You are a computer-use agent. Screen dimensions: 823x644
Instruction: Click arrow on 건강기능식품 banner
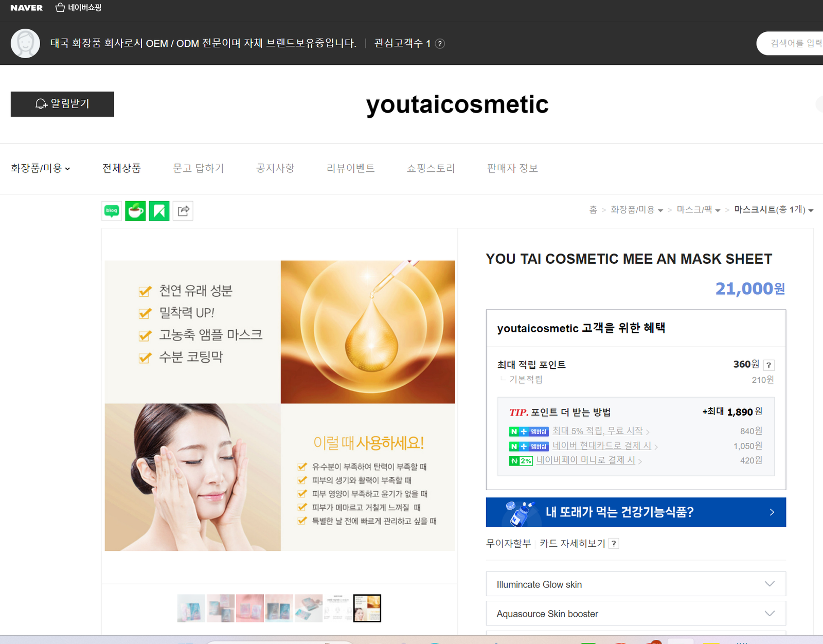(x=772, y=512)
